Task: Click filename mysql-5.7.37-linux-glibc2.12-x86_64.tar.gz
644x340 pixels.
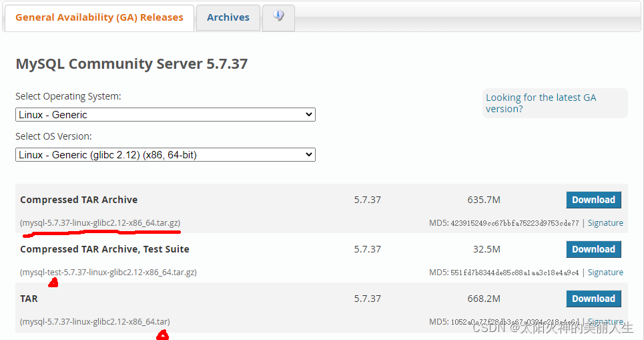Action: tap(100, 223)
